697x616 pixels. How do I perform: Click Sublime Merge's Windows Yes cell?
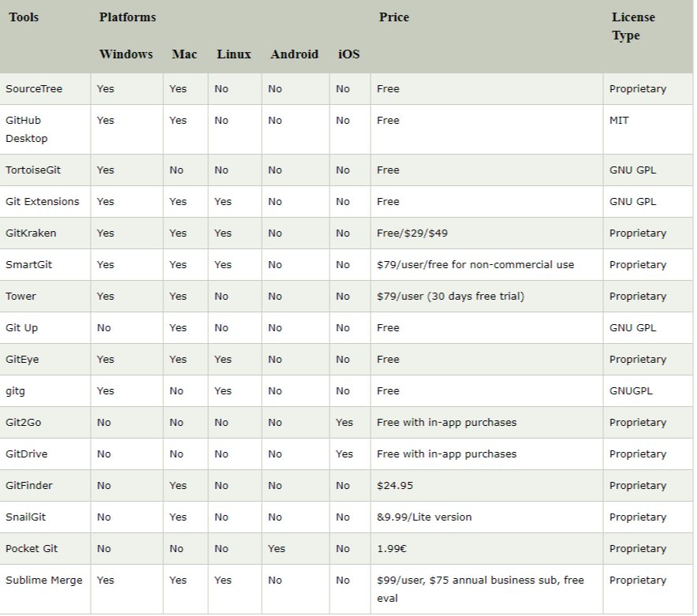[x=106, y=581]
